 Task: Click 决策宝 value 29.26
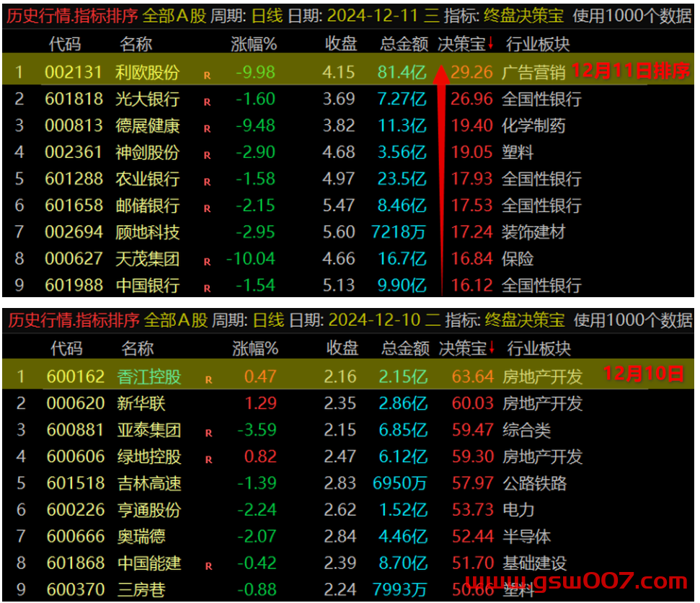coord(471,72)
